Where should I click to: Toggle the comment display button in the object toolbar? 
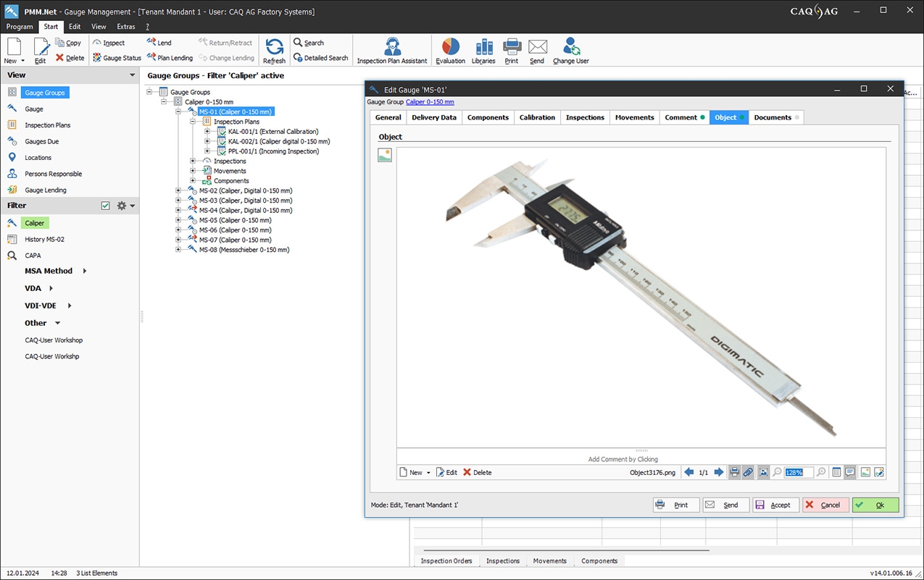coord(850,473)
